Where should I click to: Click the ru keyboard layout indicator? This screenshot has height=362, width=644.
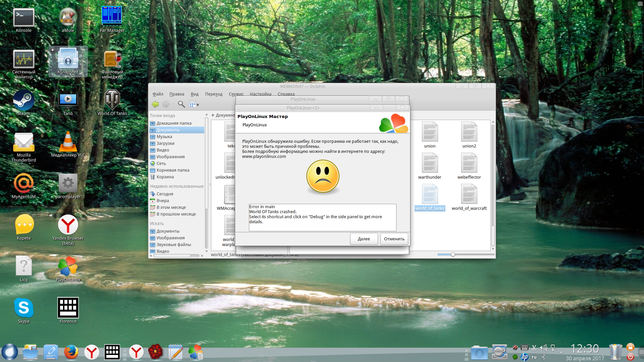click(x=534, y=357)
